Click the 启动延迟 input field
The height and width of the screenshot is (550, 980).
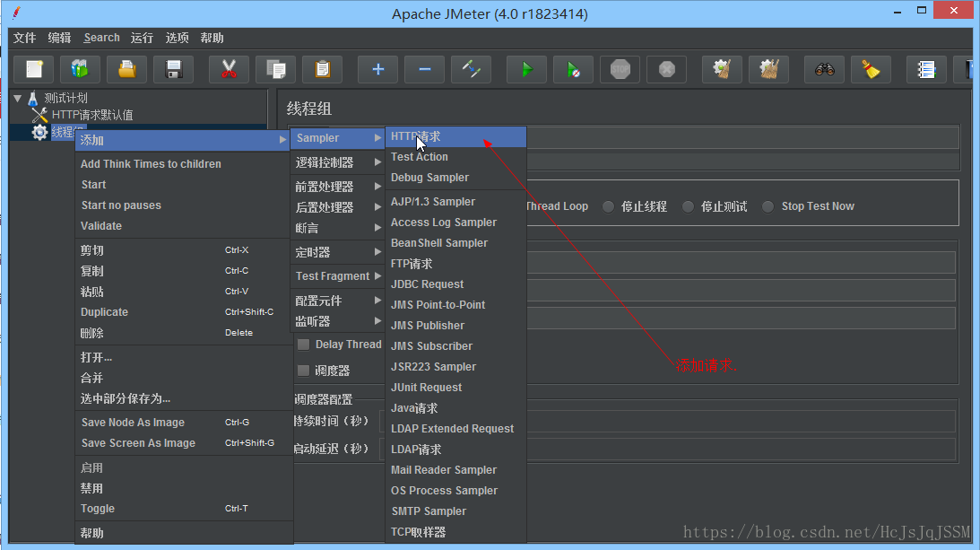(667, 449)
